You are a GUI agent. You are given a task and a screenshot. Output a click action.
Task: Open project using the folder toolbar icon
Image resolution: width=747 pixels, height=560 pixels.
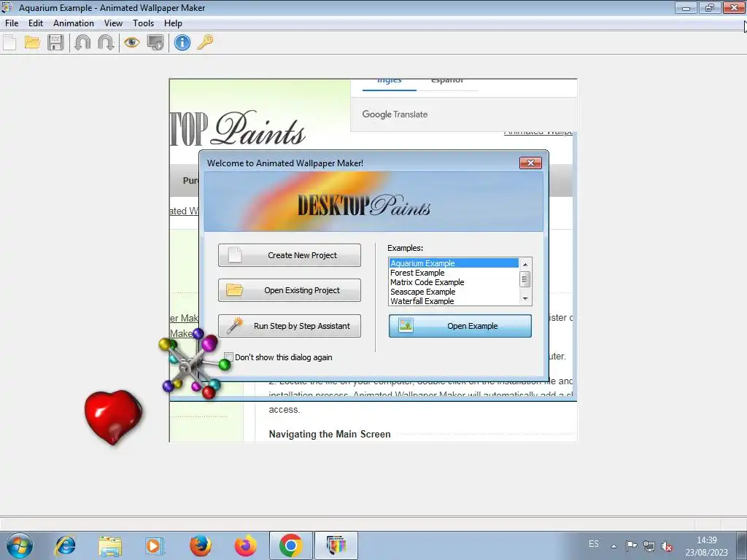coord(32,43)
